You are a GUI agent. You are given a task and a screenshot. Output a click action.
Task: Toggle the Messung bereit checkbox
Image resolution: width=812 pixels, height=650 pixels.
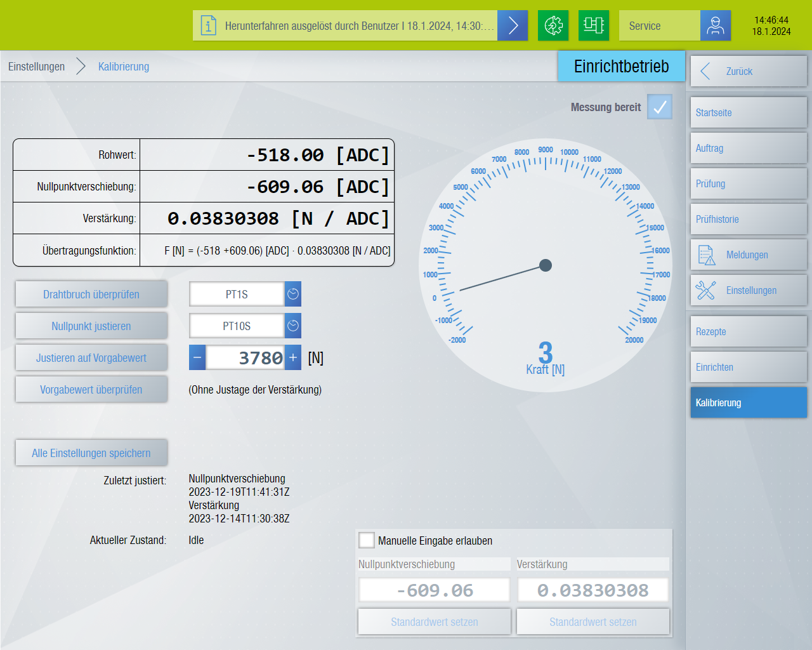(x=660, y=107)
